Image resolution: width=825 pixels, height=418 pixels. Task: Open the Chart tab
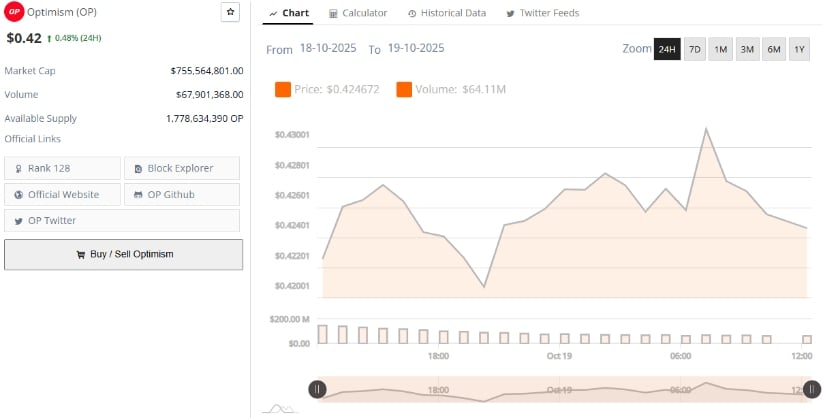pos(289,13)
